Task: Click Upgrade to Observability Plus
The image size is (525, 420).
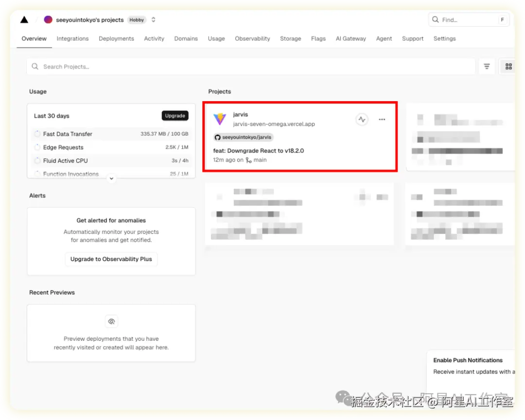Action: 111,259
